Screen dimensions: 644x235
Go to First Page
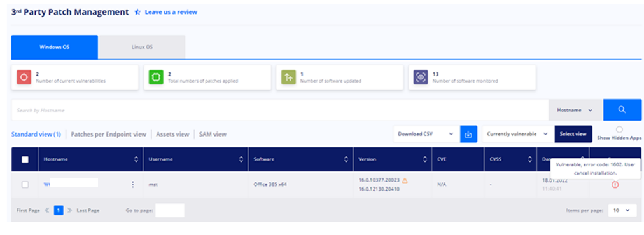(x=29, y=210)
